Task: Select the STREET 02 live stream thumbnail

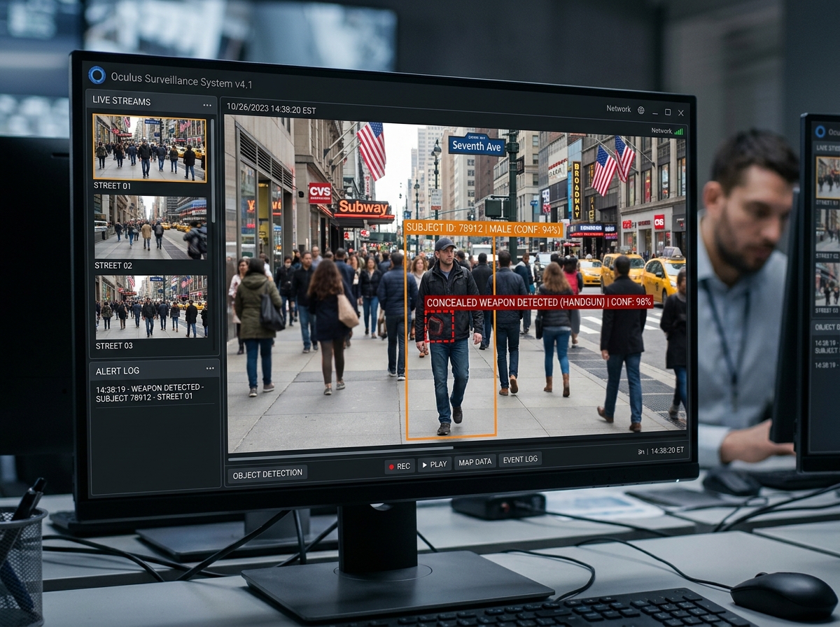Action: tap(150, 227)
